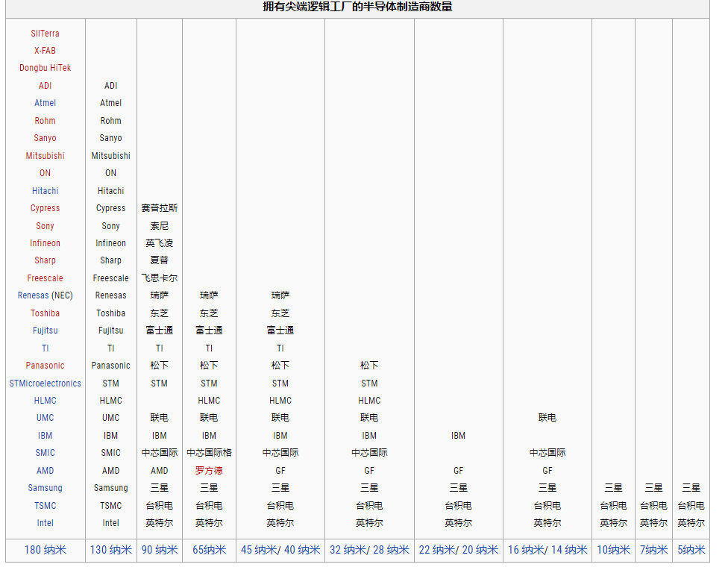
Task: Follow the blue Fujitsu link
Action: click(45, 331)
